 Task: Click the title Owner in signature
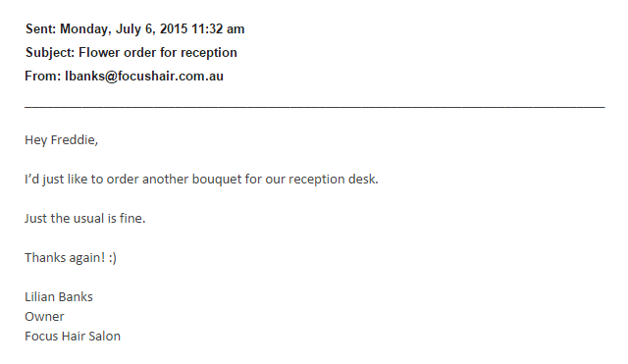(44, 317)
